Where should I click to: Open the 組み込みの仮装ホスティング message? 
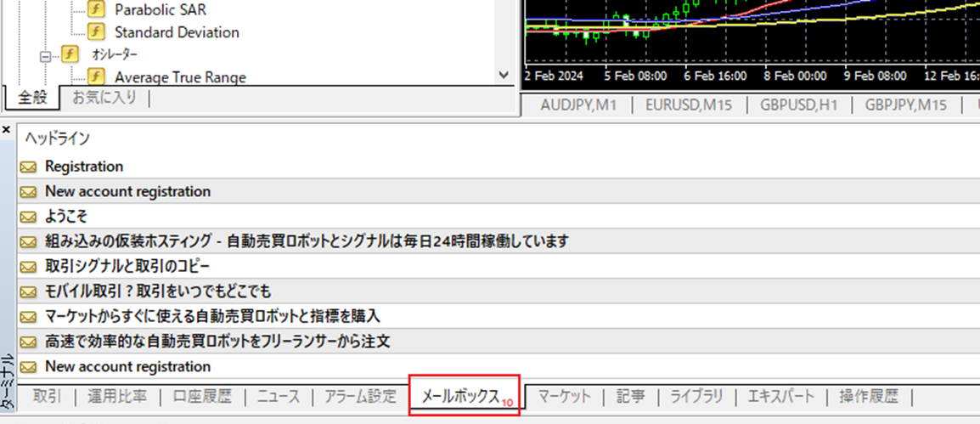(x=306, y=241)
